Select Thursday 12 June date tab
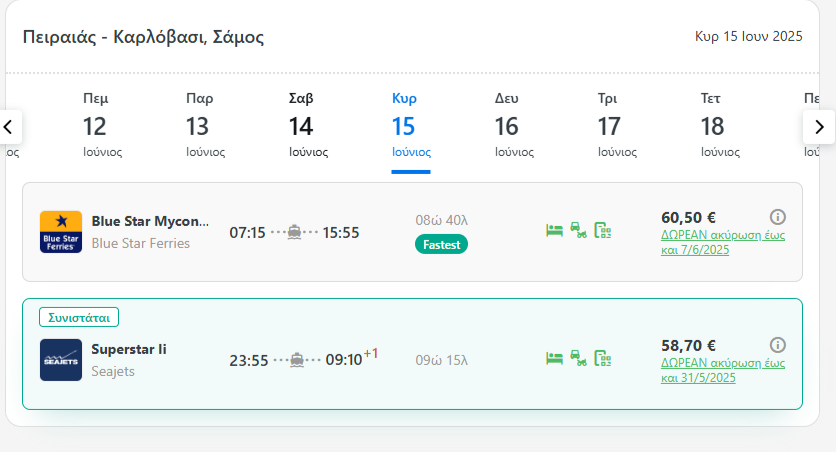 95,126
